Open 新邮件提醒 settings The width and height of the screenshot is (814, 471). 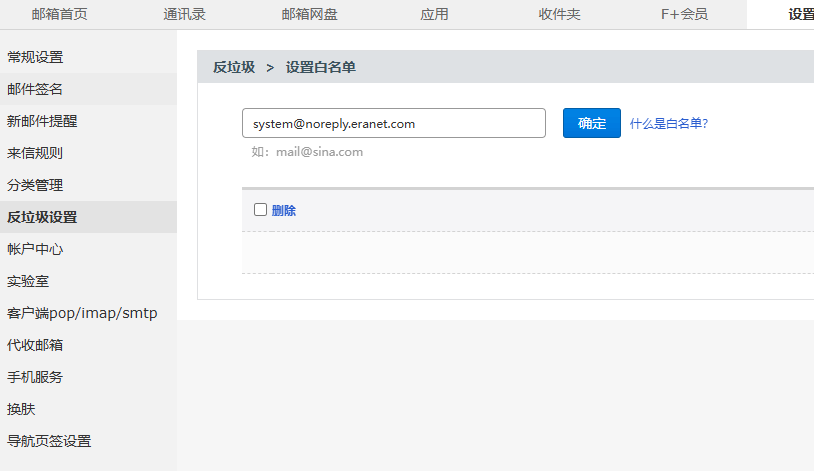[x=42, y=121]
